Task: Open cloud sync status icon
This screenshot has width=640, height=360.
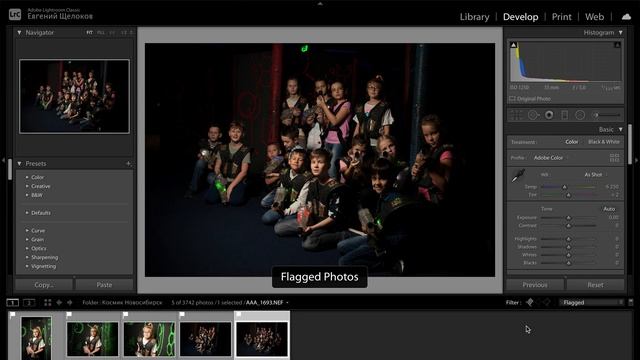Action: 626,17
